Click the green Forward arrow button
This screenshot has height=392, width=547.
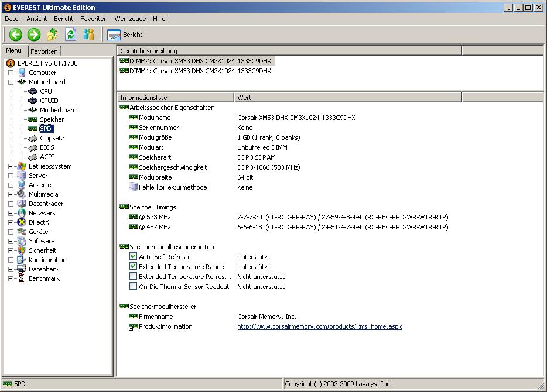pyautogui.click(x=34, y=35)
